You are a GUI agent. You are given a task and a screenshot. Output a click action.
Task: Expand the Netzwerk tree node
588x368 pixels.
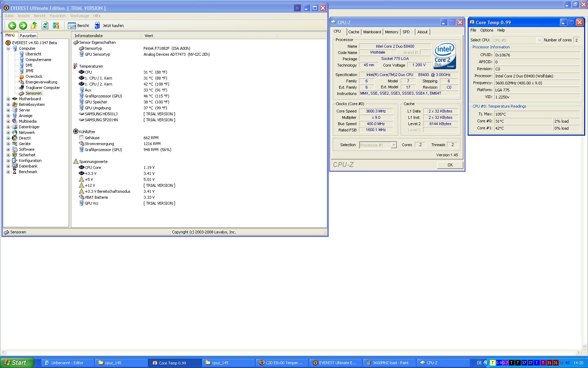pos(8,132)
